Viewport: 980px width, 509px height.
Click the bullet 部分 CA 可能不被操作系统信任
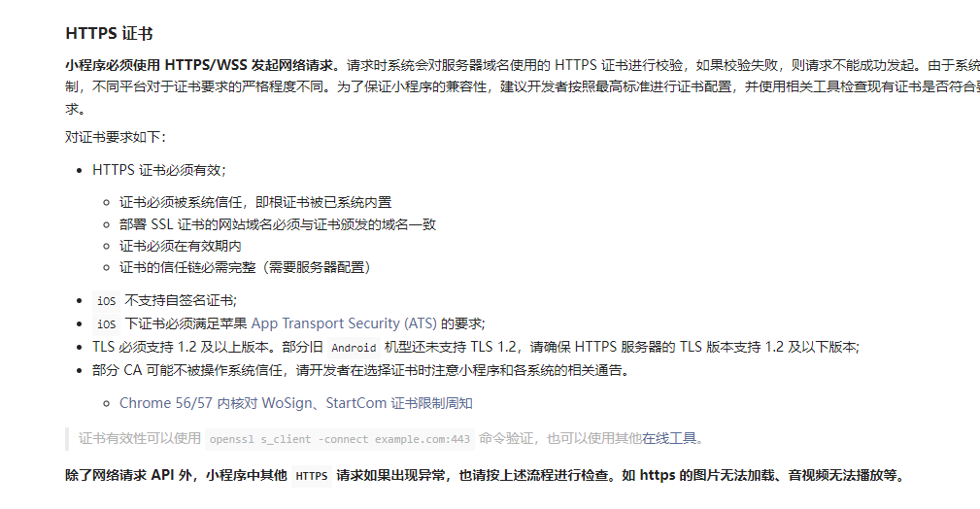362,370
